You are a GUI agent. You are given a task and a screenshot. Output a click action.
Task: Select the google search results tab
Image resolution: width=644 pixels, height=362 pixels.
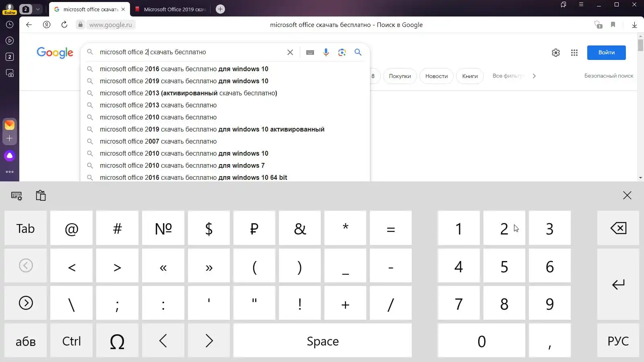point(90,9)
